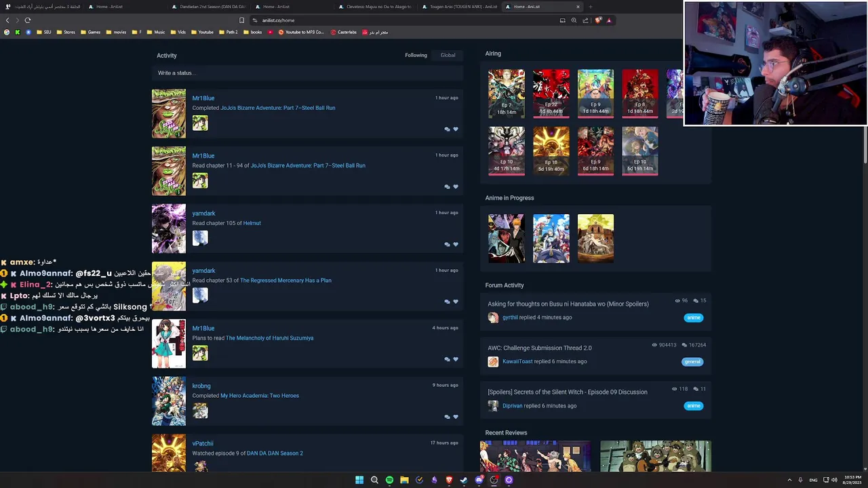Like the Regressed Mercenary chapter 53 activity
The height and width of the screenshot is (488, 868).
tap(456, 302)
